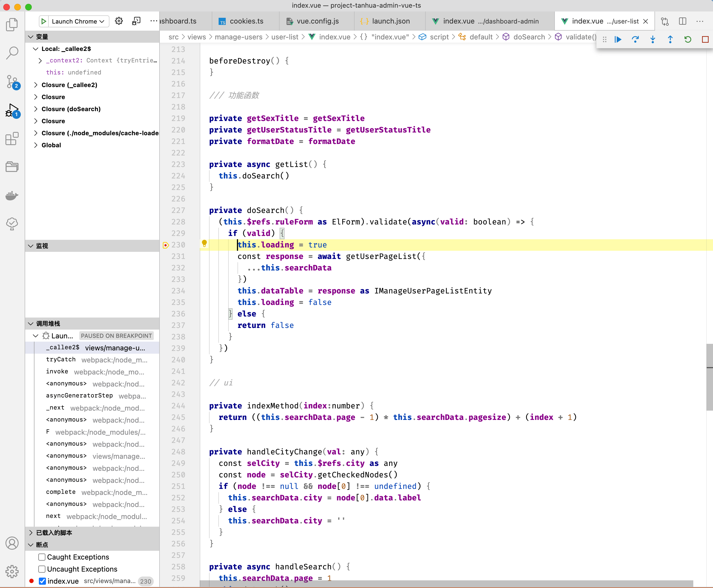Switch to the cookies.ts tab

tap(246, 21)
